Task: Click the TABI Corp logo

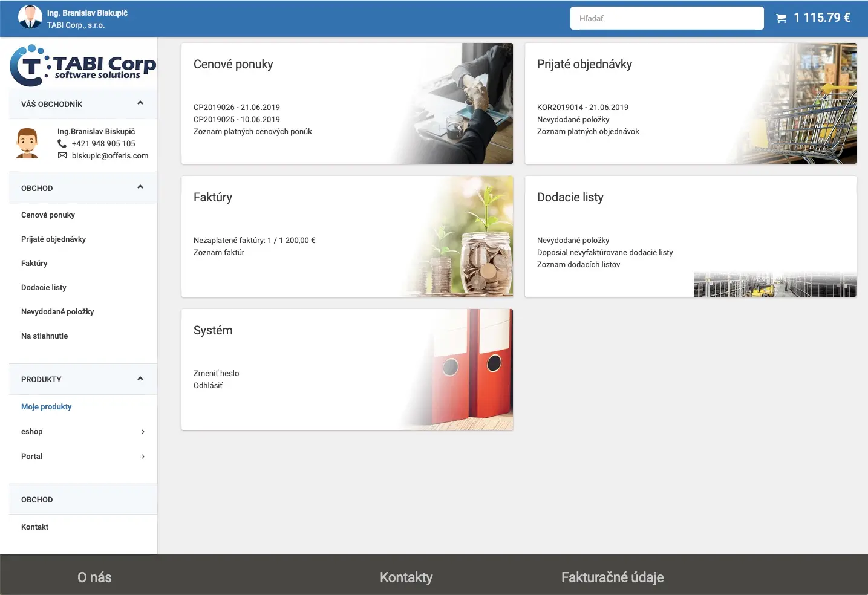Action: click(83, 65)
